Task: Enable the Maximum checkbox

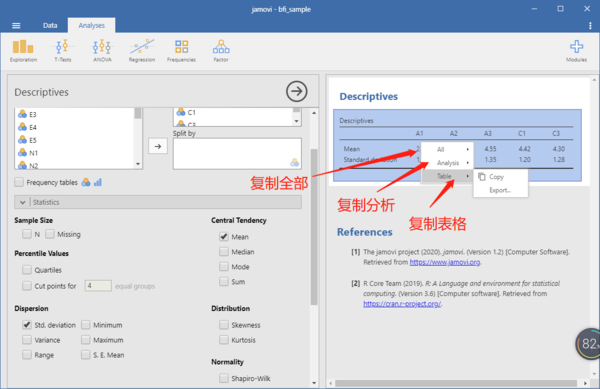Action: tap(86, 340)
